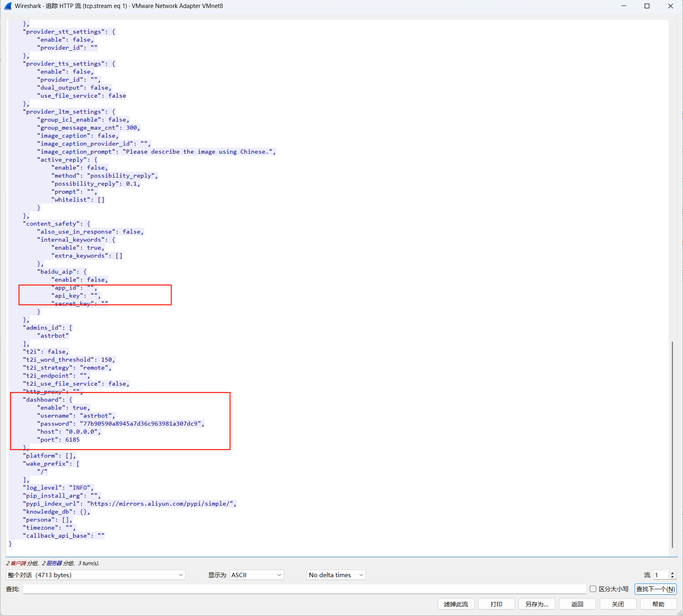Click the "baidu_aip" line

62,272
